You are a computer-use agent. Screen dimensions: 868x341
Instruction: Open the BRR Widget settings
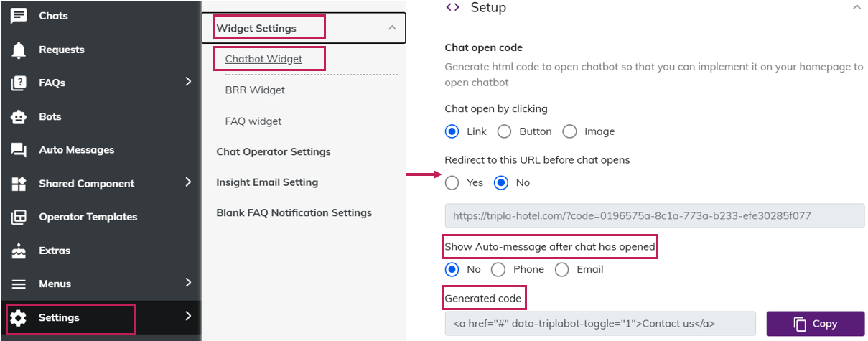(255, 90)
